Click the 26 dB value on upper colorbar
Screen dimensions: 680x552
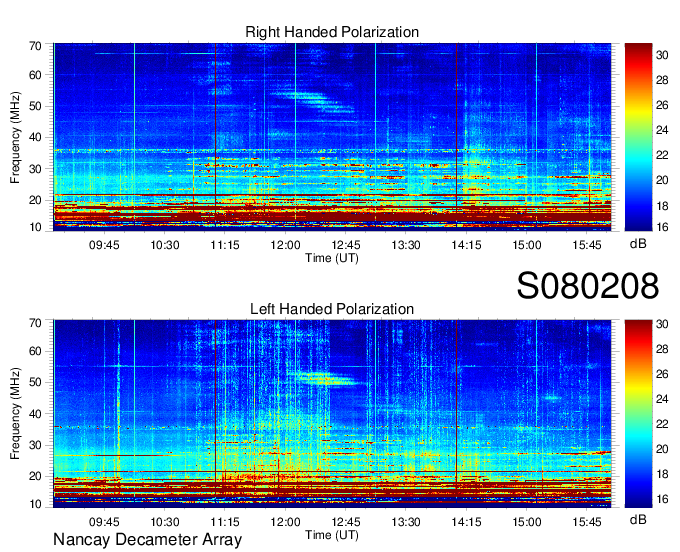point(662,105)
